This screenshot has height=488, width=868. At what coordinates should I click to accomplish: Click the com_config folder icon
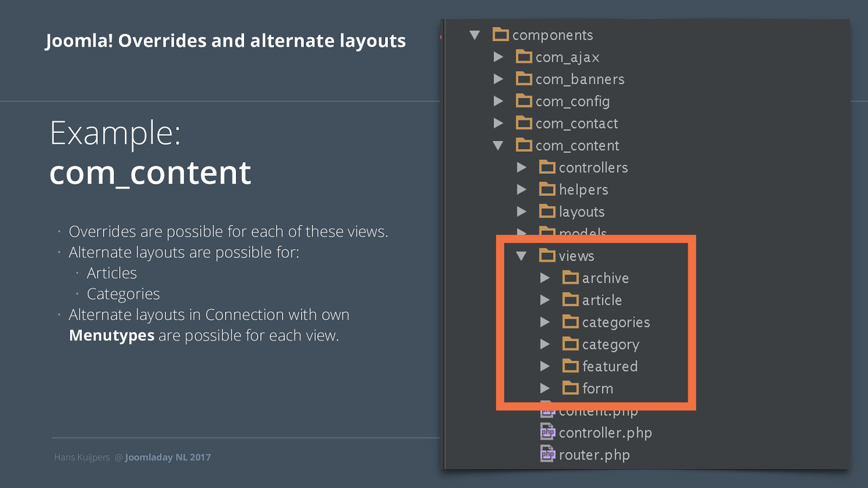524,101
